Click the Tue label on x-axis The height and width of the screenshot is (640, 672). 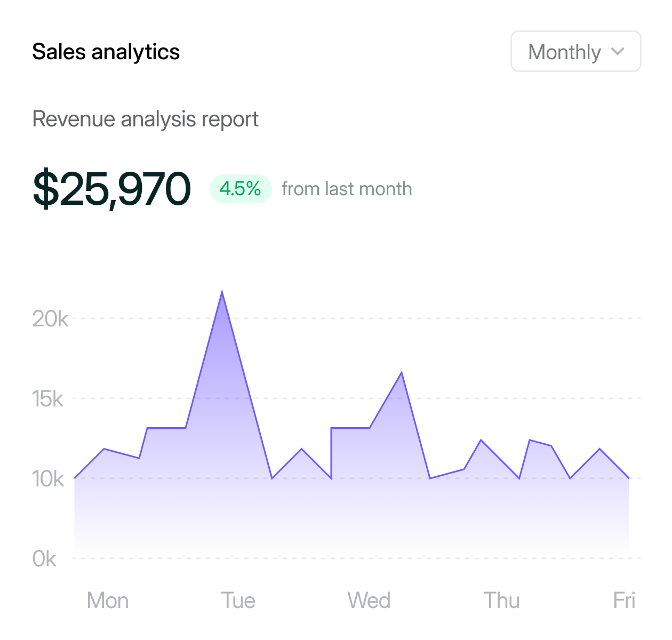[x=238, y=601]
